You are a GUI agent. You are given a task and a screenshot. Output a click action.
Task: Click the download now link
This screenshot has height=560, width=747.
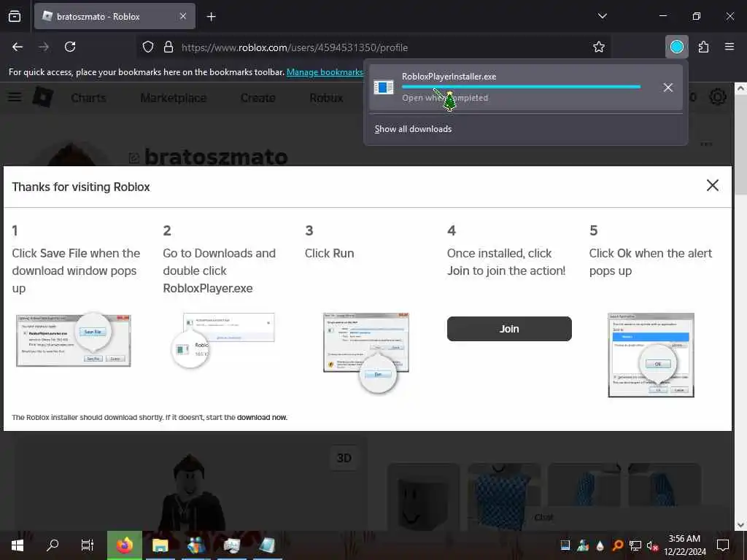coord(262,418)
